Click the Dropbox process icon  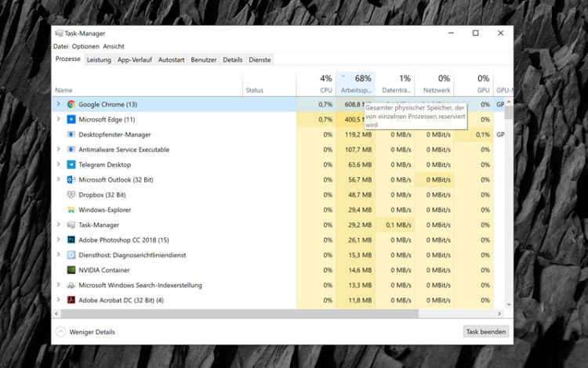[x=71, y=195]
